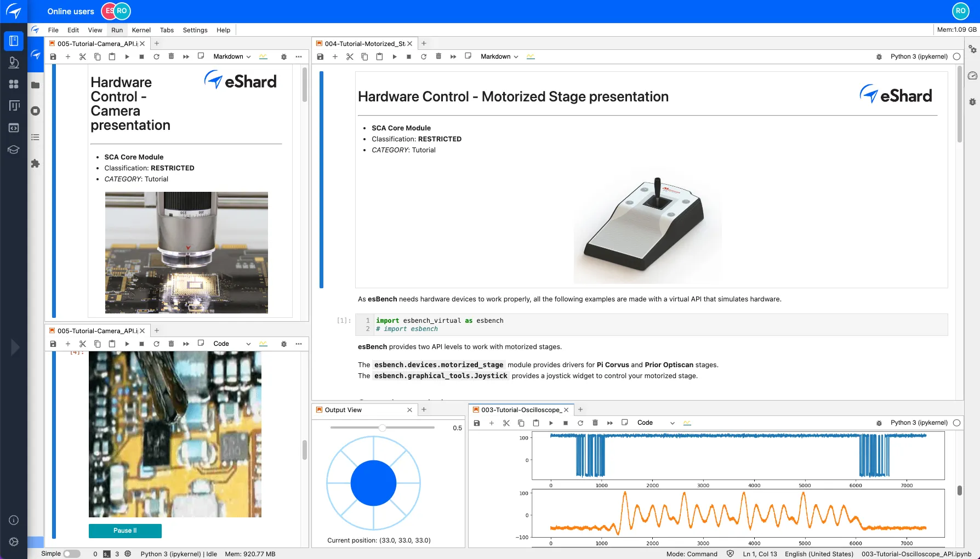
Task: Interrupt kernel in the 003-Tutorial-Oscilloscope notebook
Action: point(566,423)
